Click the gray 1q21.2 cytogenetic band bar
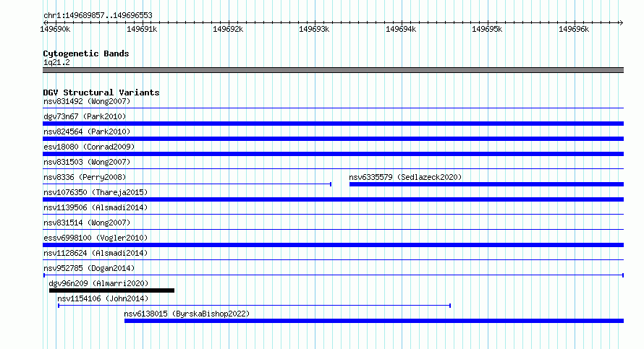644x349 pixels. (x=333, y=70)
